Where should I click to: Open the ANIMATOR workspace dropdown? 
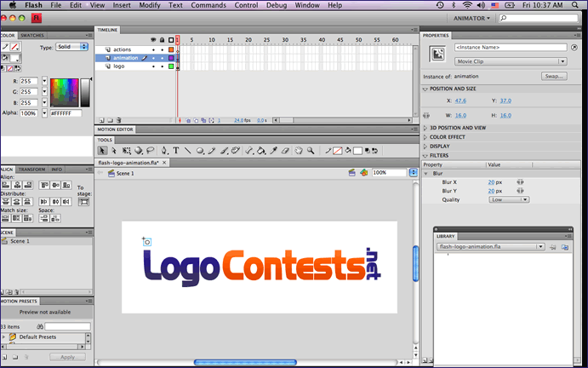coord(471,18)
